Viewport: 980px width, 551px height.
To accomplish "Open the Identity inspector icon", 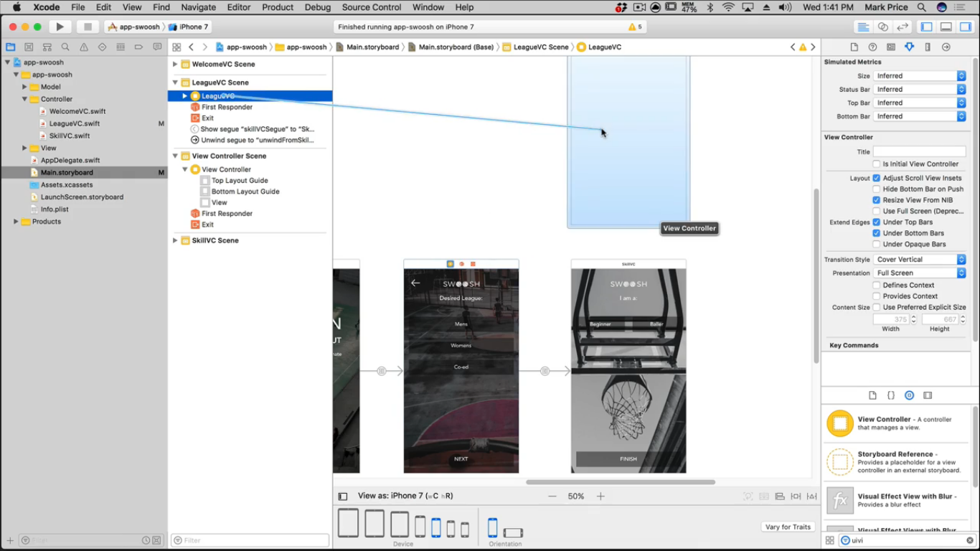I will pyautogui.click(x=890, y=47).
